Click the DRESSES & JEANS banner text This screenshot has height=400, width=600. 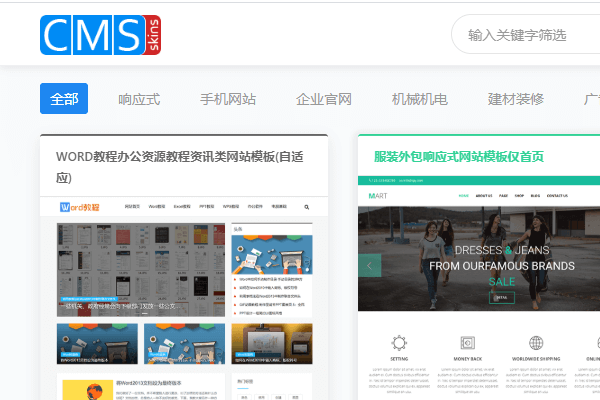pos(502,250)
